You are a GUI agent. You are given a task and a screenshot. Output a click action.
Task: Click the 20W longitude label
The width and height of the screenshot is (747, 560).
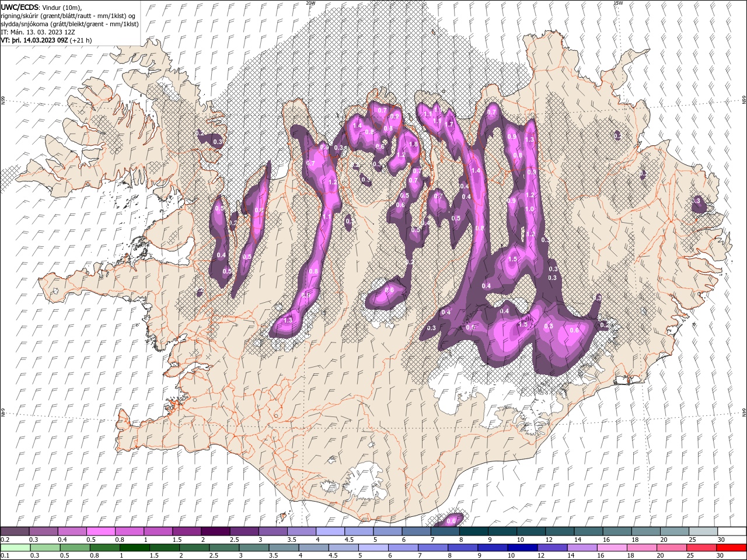310,3
